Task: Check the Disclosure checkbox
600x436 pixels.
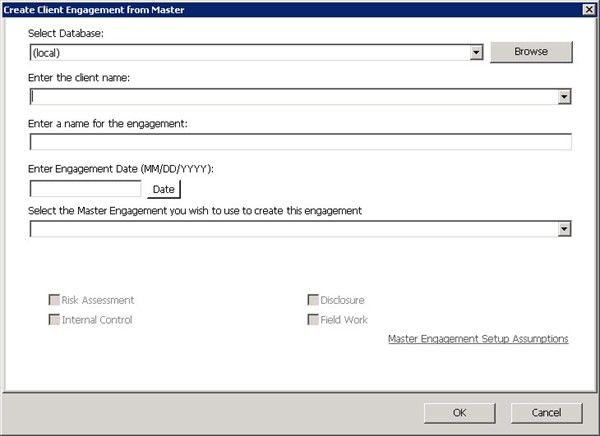Action: pos(313,300)
